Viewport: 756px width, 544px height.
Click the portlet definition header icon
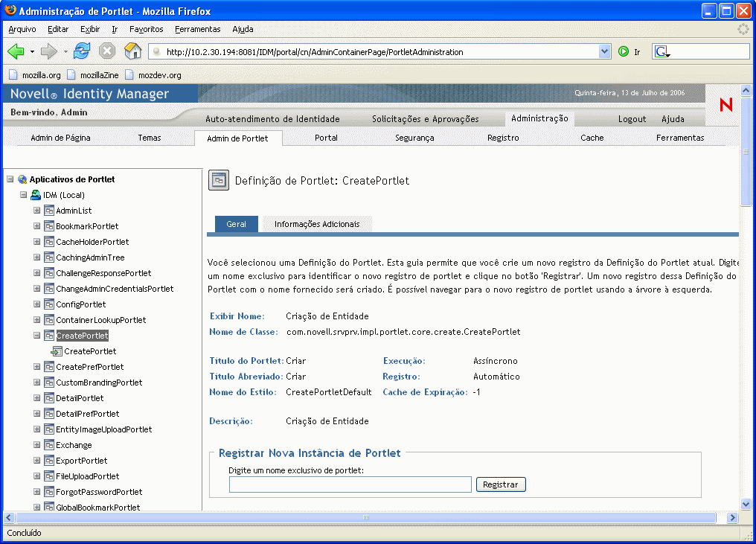coord(219,180)
